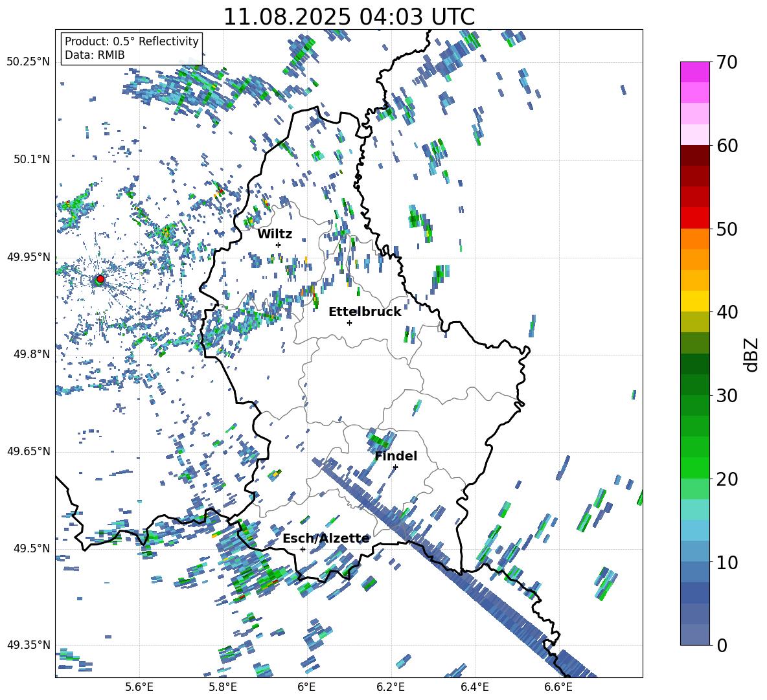Click the 6.6°E longitude label
The width and height of the screenshot is (767, 700).
pos(558,687)
